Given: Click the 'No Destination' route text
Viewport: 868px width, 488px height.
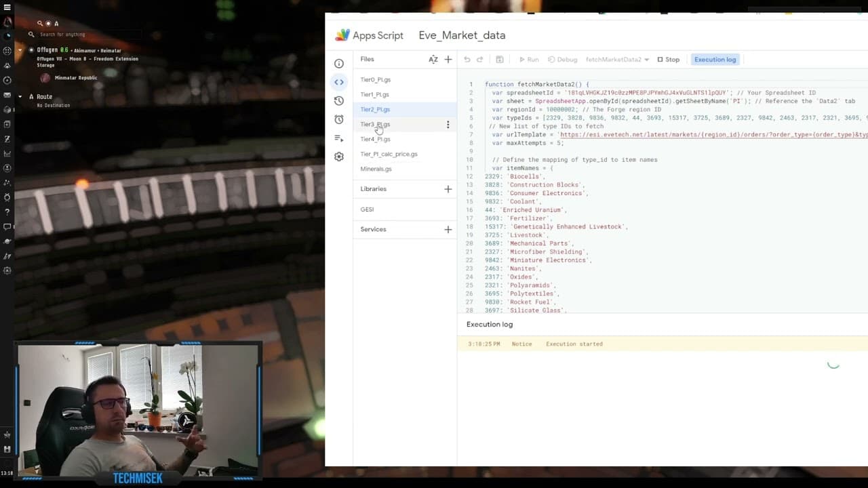Looking at the screenshot, I should [x=54, y=106].
